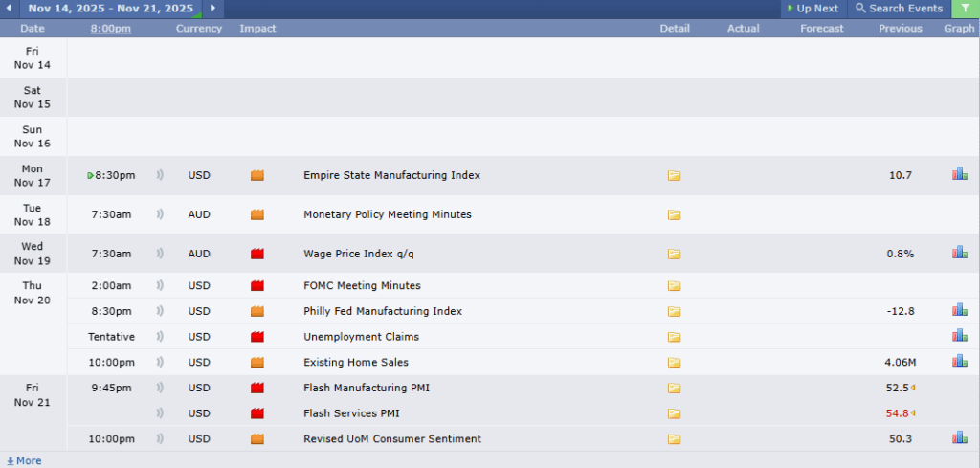
Task: Go to the previous week arrow
Action: [x=9, y=9]
